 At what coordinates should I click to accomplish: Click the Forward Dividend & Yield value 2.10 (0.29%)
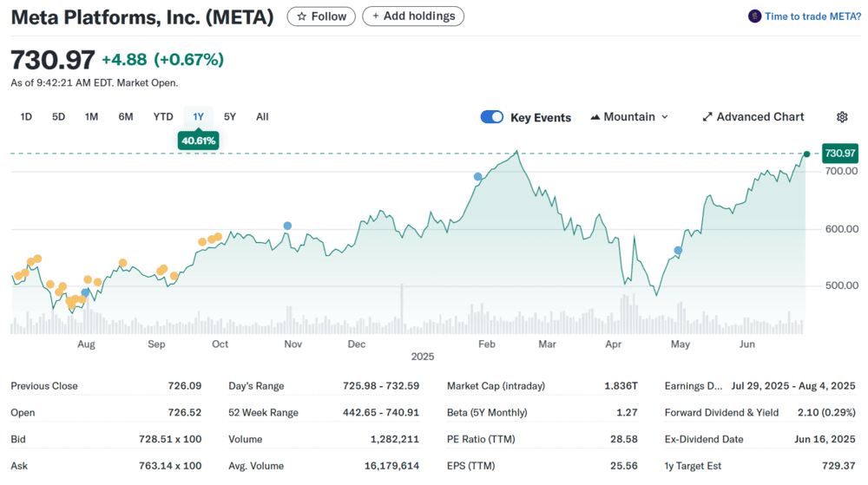point(826,413)
